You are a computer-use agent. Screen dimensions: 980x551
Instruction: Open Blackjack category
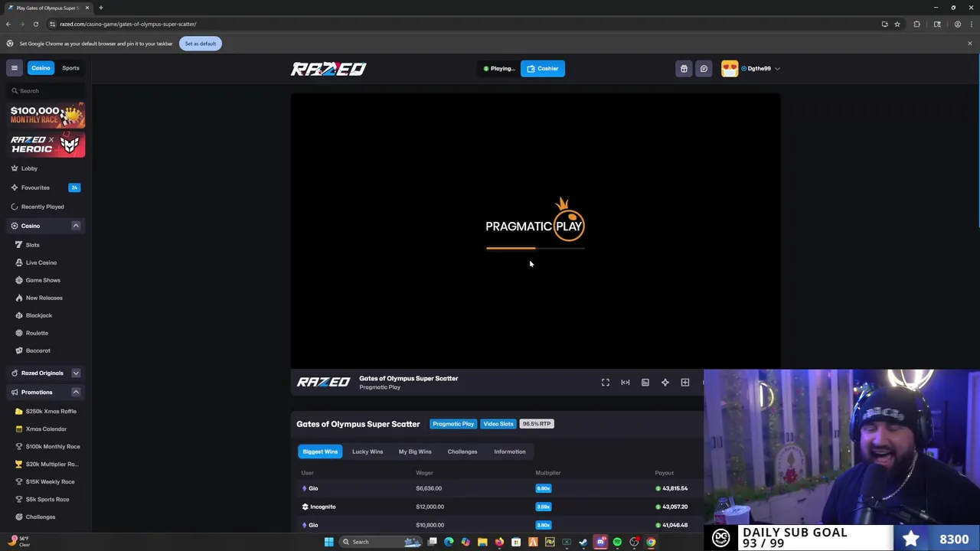coord(38,315)
